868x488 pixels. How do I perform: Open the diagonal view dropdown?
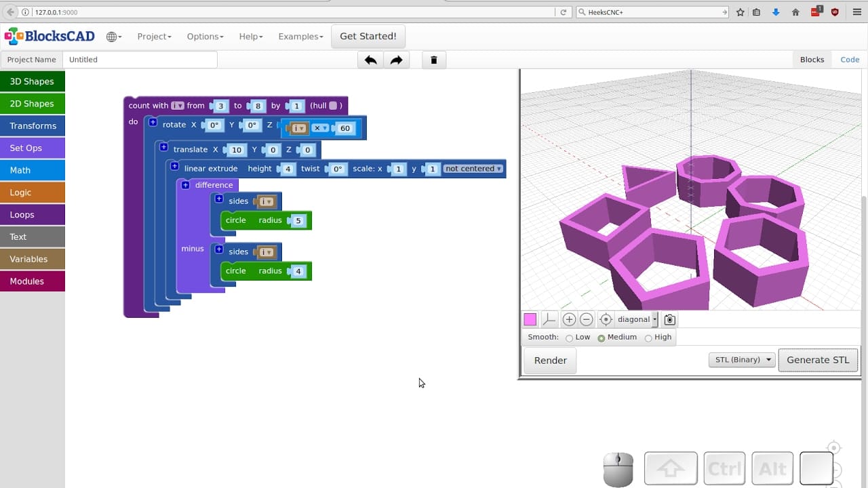pyautogui.click(x=635, y=319)
